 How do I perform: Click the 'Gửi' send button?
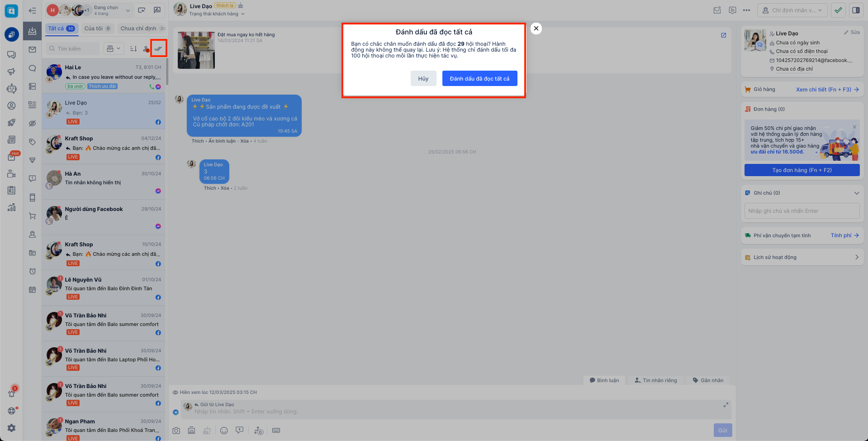tap(723, 431)
